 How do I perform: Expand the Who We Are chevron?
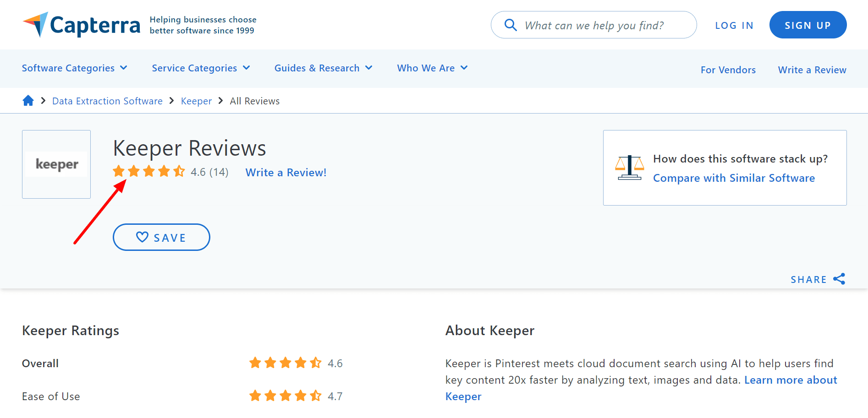[x=464, y=68]
